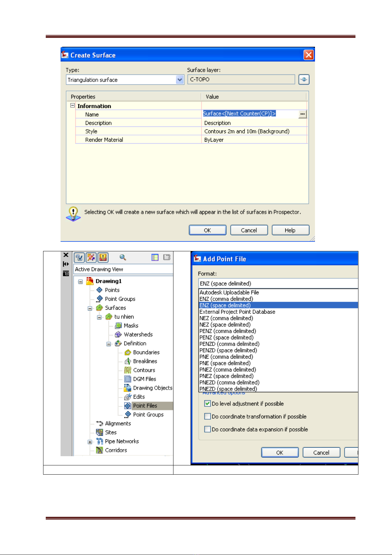The height and width of the screenshot is (555, 392).
Task: Open the Active Drawing View dropdown
Action: 123,269
